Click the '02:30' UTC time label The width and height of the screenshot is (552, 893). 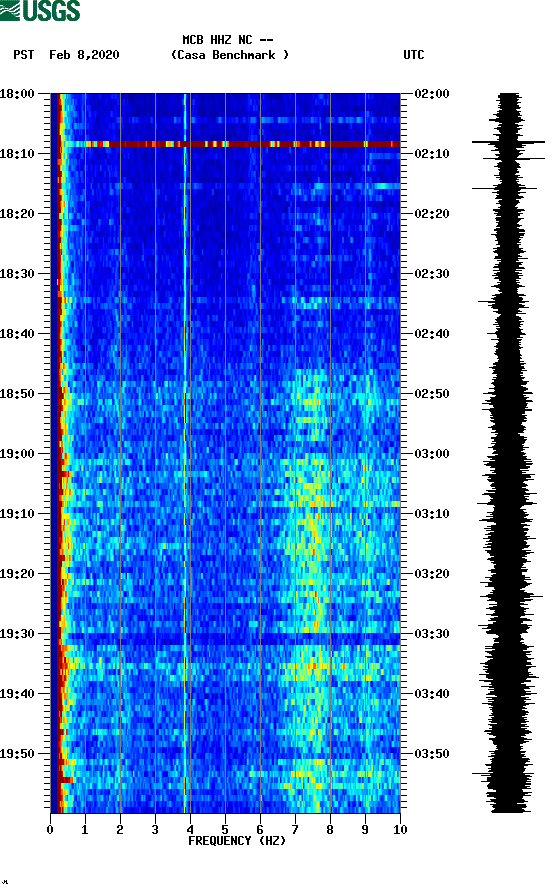[432, 273]
